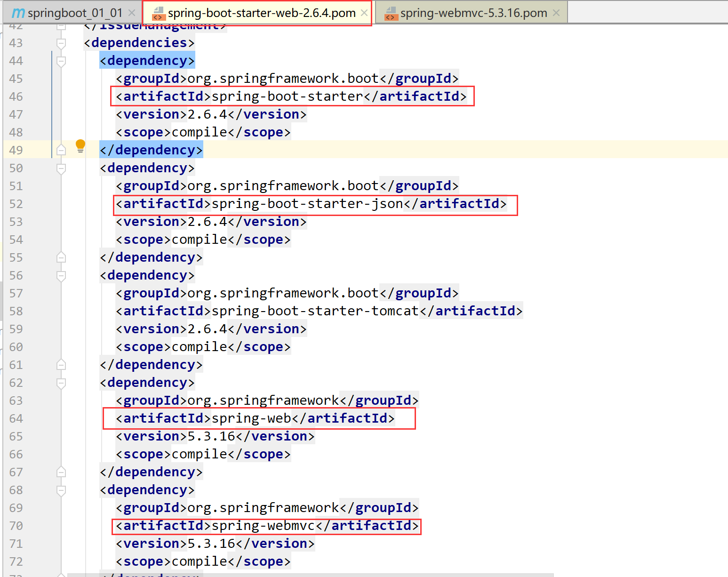The height and width of the screenshot is (577, 728).
Task: Click the pom file icon on spring-webmvc tab
Action: [391, 14]
